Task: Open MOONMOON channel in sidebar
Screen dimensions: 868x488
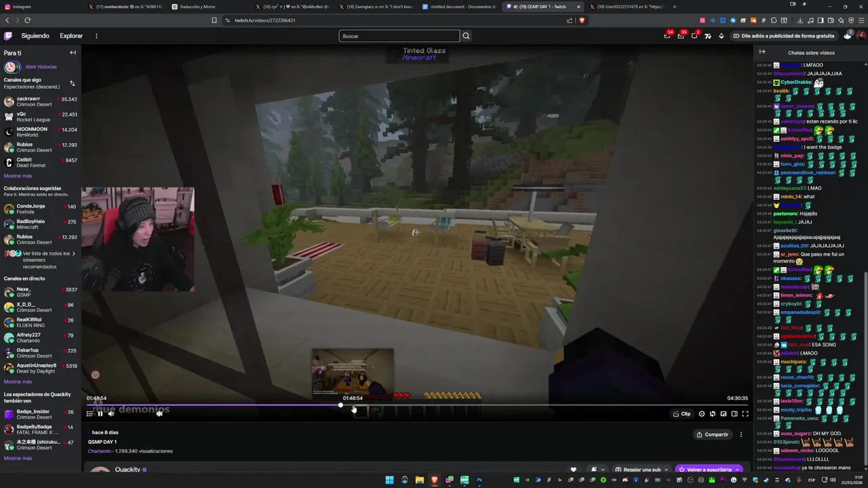Action: pyautogui.click(x=41, y=132)
